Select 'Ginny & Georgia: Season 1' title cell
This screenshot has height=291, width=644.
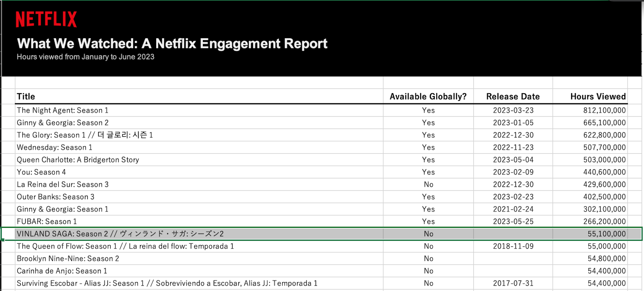pyautogui.click(x=199, y=209)
